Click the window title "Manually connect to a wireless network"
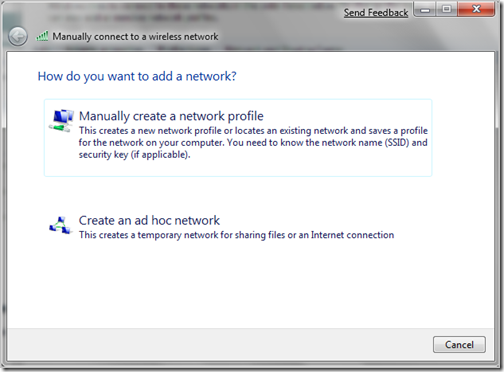This screenshot has height=372, width=504. click(135, 36)
